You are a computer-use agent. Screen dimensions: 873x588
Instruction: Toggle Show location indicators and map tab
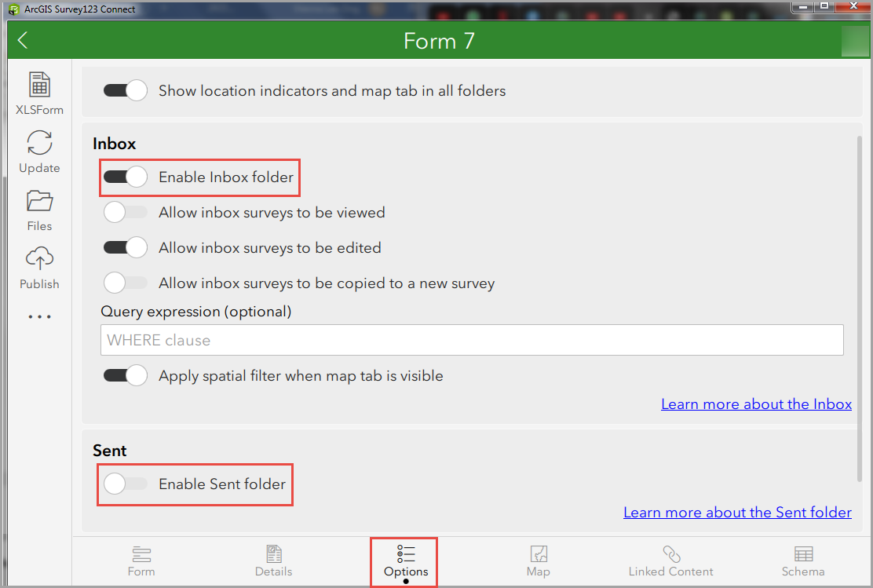coord(126,90)
